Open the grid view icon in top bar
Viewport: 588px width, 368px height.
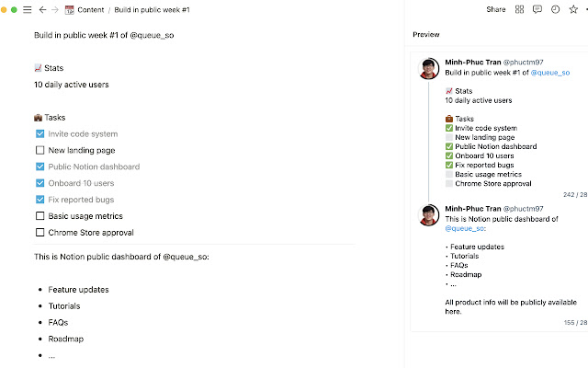520,9
